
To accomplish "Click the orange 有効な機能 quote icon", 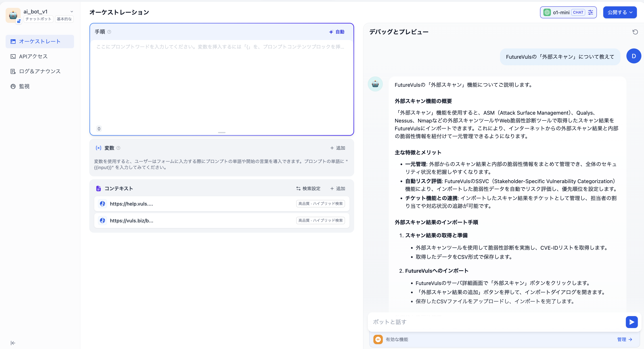I will 378,339.
